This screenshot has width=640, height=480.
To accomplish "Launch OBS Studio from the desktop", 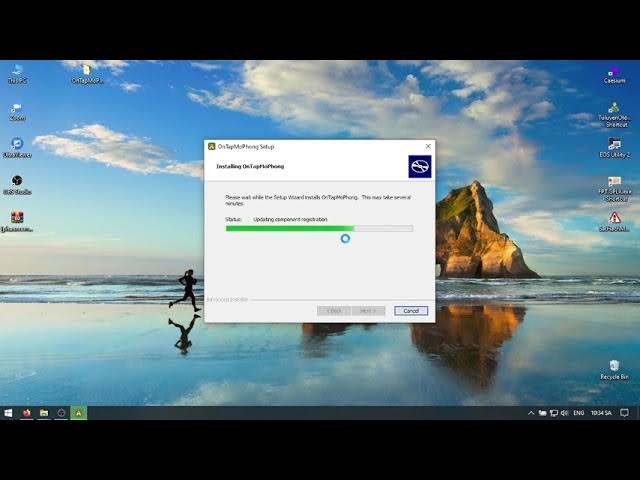I will (x=16, y=182).
